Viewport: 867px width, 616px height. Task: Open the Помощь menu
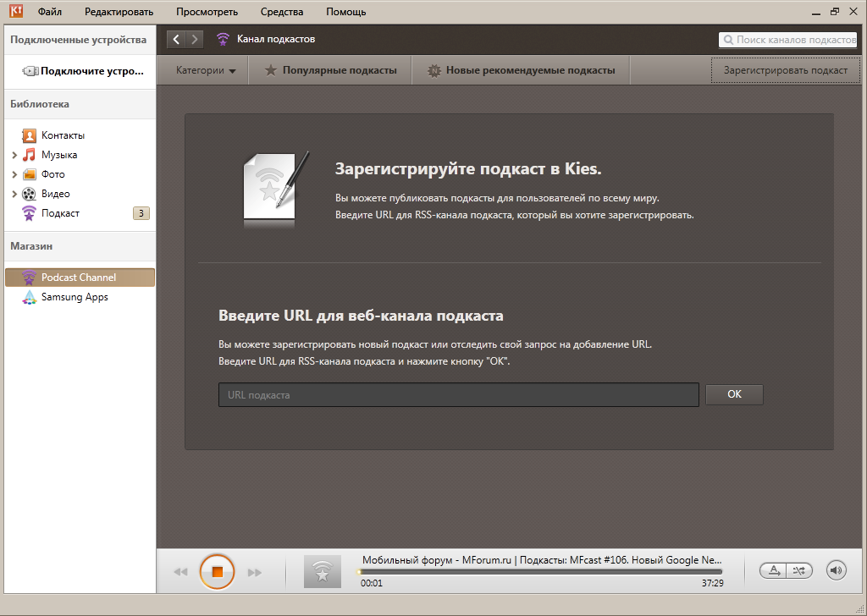click(346, 12)
